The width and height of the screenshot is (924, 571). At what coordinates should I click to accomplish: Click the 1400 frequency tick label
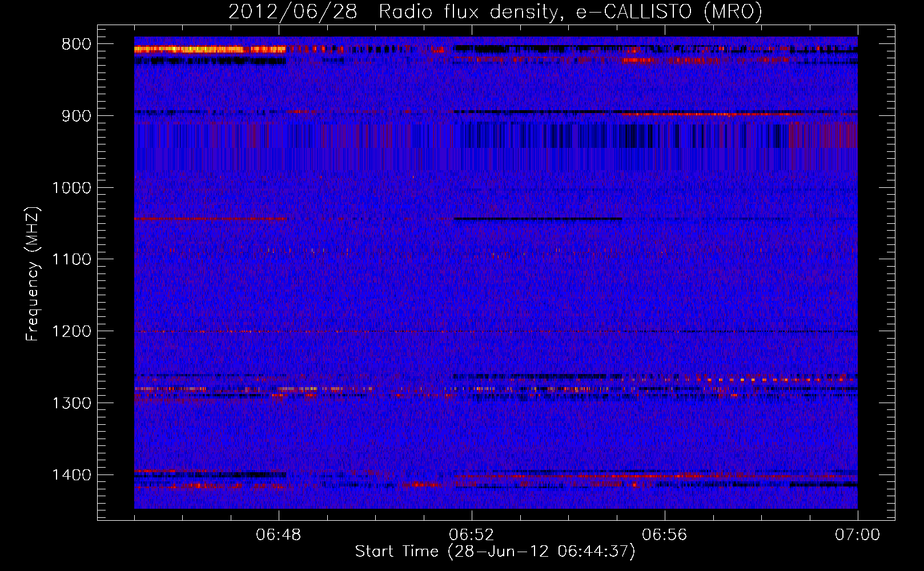coord(71,475)
